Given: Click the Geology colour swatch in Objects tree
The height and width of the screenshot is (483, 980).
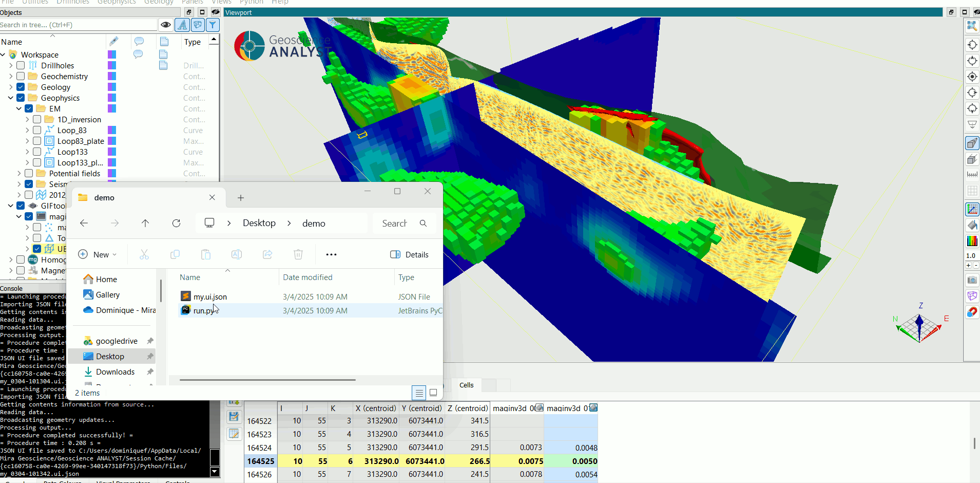Looking at the screenshot, I should pos(112,87).
